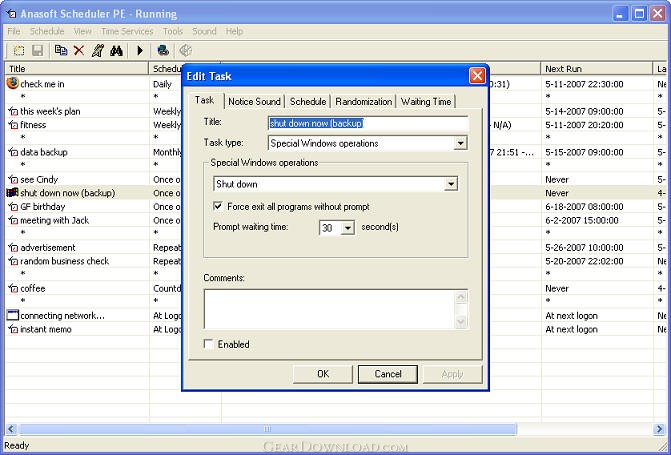
Task: Click the task icon beside advertisement
Action: (x=13, y=247)
